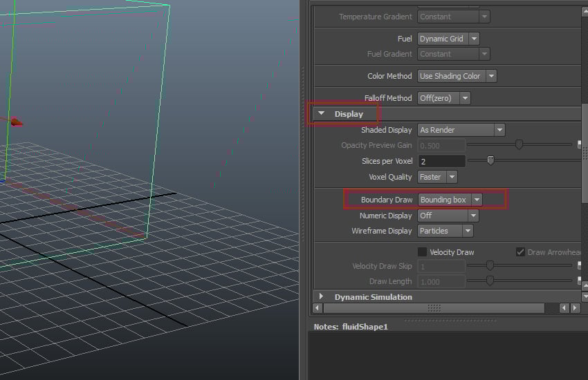Open the Falloff Method dropdown

tap(443, 98)
